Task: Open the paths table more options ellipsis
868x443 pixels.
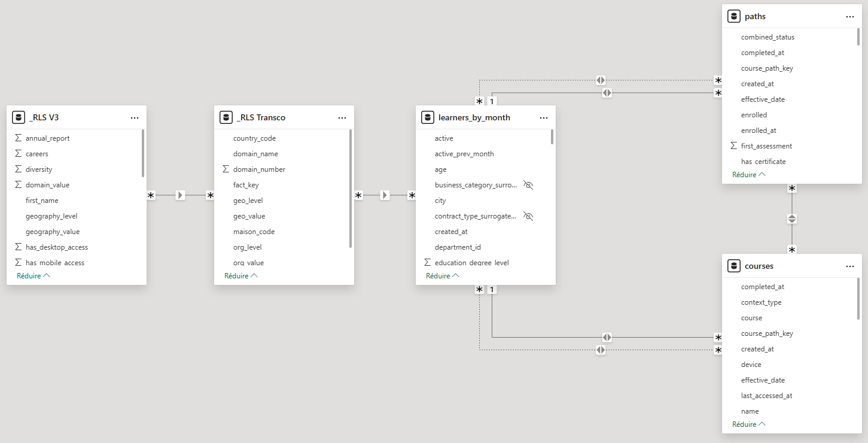Action: click(x=850, y=17)
